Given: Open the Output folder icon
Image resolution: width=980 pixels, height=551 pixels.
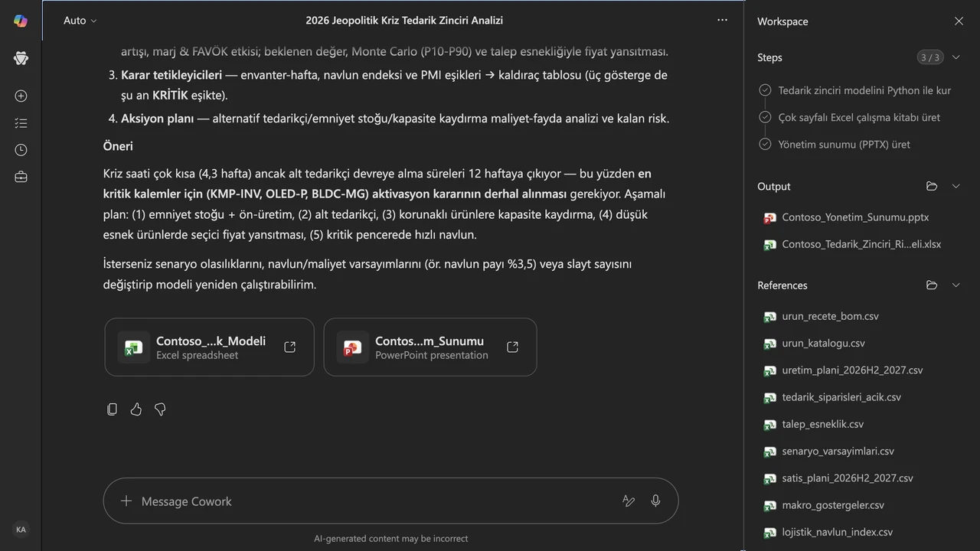Looking at the screenshot, I should [x=932, y=186].
